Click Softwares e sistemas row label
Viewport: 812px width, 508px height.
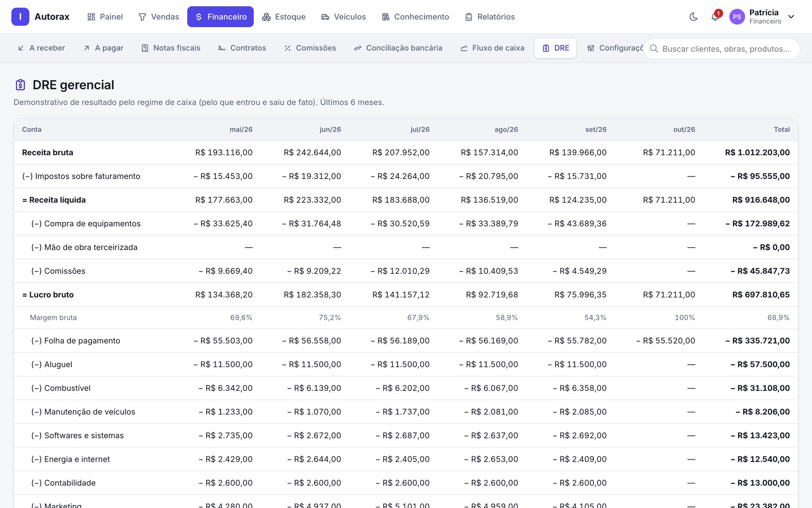pos(78,435)
